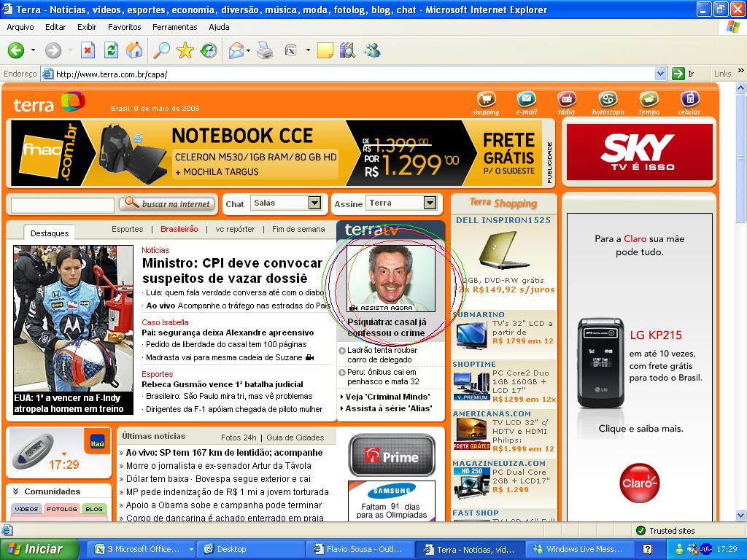Click the Ir go button icon
747x560 pixels.
pyautogui.click(x=678, y=74)
